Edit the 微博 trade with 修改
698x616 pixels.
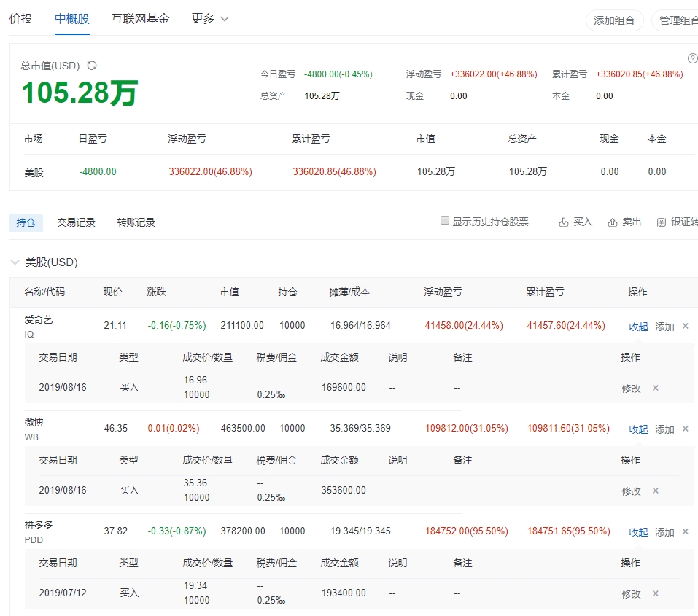(631, 491)
